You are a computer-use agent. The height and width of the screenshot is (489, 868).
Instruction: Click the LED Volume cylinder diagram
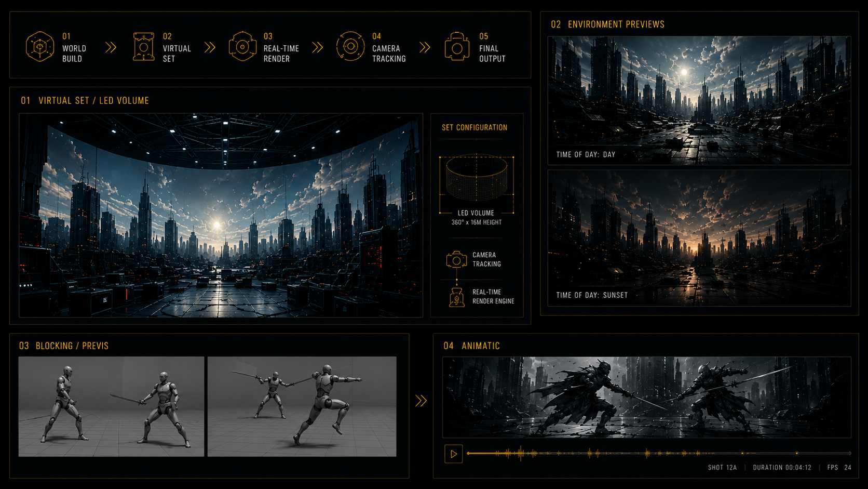(477, 178)
